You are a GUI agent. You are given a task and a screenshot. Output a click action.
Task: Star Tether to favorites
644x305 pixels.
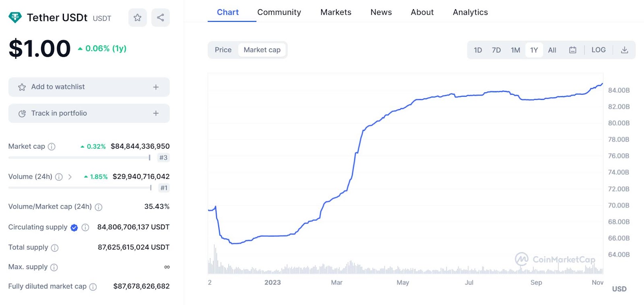click(138, 17)
